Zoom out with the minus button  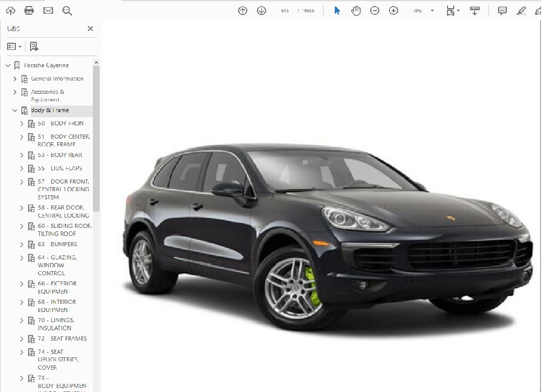375,11
